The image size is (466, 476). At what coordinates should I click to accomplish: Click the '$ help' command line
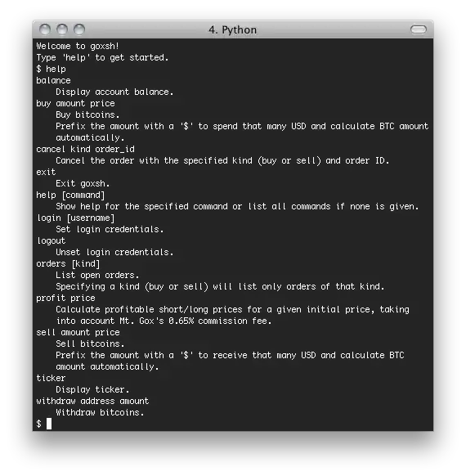(51, 69)
